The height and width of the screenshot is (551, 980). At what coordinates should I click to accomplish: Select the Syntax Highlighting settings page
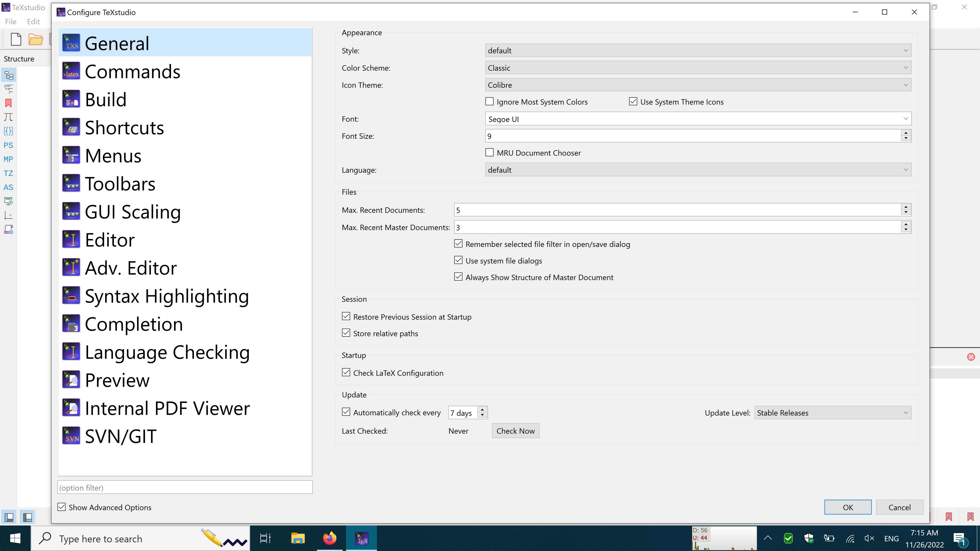click(166, 295)
